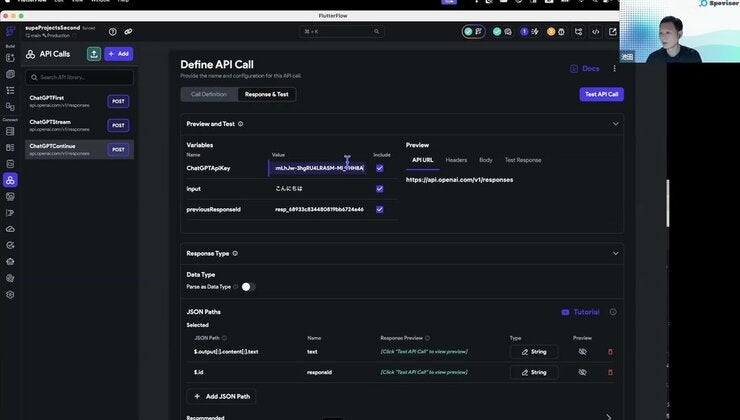Click the input variable value field
The height and width of the screenshot is (420, 740).
coord(319,189)
